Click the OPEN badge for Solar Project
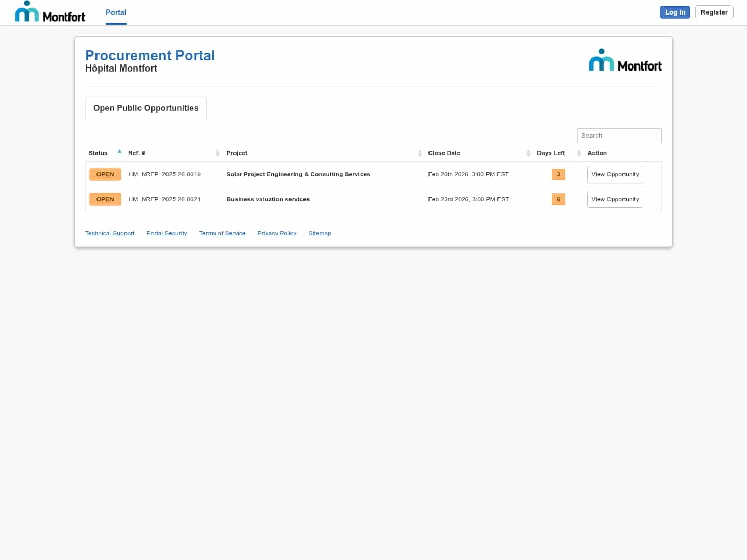Image resolution: width=747 pixels, height=560 pixels. pyautogui.click(x=105, y=174)
